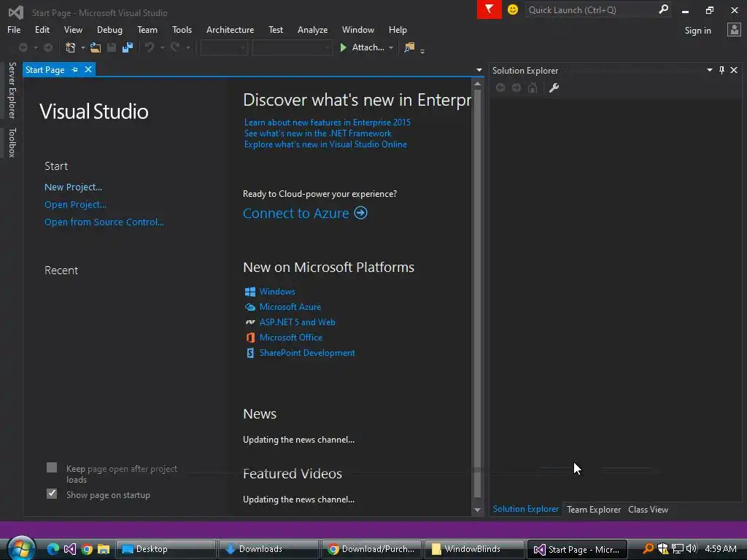The height and width of the screenshot is (560, 747).
Task: Click the ASP.NET 5 and Web icon
Action: click(250, 322)
